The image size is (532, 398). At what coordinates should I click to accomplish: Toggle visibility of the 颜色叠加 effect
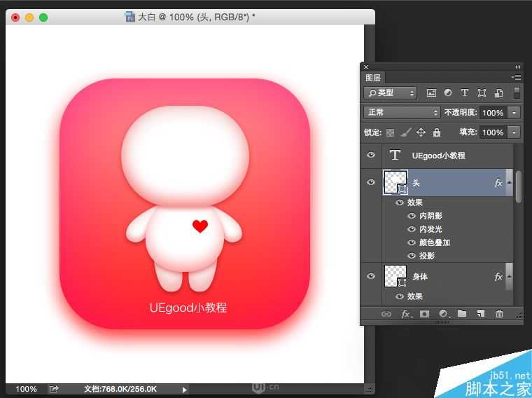coord(412,242)
